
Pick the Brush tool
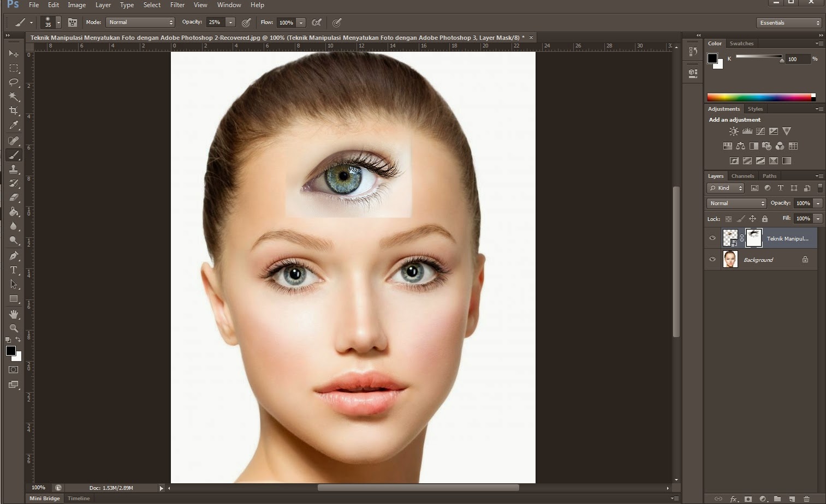click(x=13, y=155)
